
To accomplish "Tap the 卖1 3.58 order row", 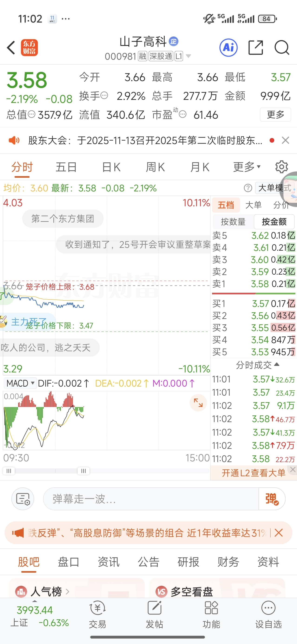I will (254, 284).
